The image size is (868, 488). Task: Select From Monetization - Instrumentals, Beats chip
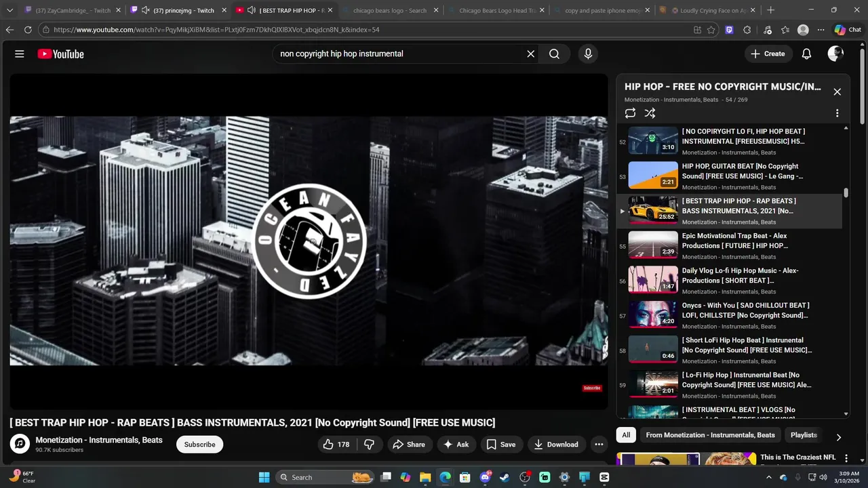(710, 435)
